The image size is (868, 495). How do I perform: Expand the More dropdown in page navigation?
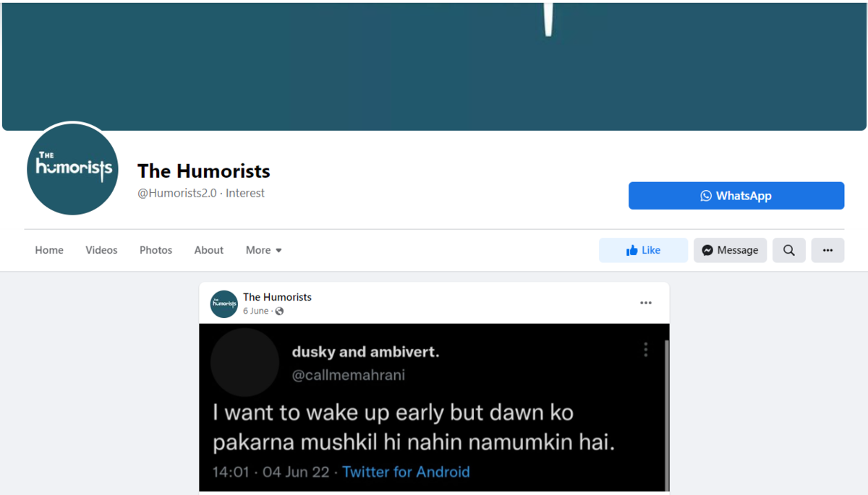(x=264, y=250)
